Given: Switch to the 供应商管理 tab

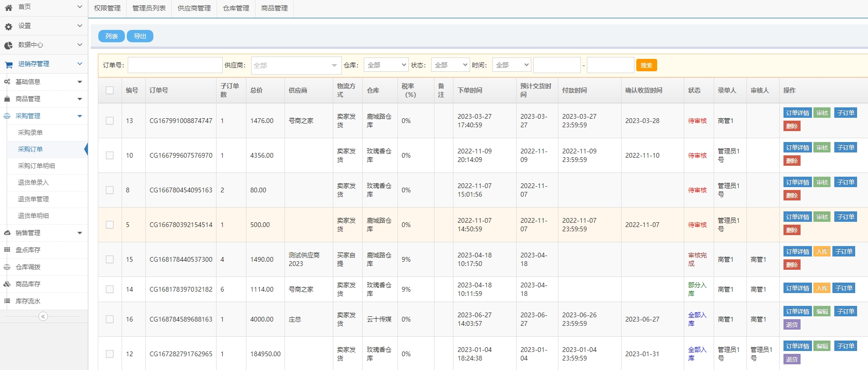Looking at the screenshot, I should [x=194, y=8].
